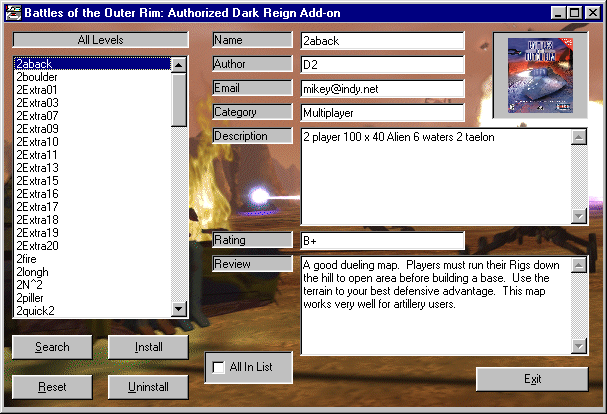Select 2boulder in the level list
607x414 pixels.
pyautogui.click(x=93, y=77)
